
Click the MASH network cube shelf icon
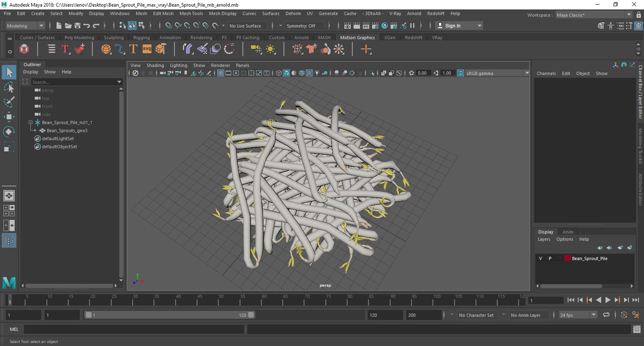click(24, 49)
